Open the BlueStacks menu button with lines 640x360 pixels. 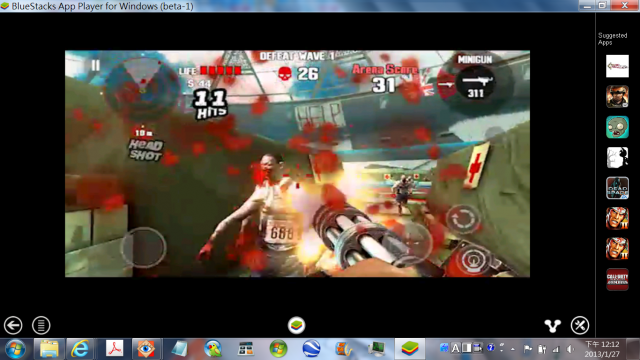(41, 325)
